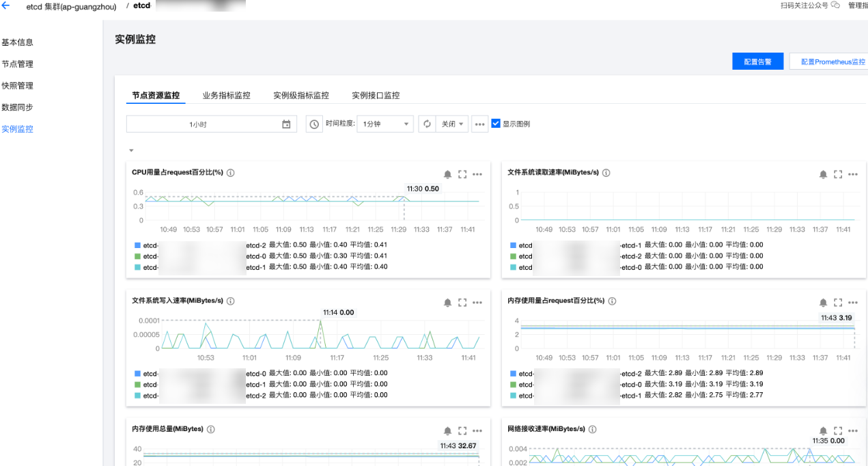Go back using the top-left arrow
Viewport: 868px width, 466px height.
click(6, 5)
